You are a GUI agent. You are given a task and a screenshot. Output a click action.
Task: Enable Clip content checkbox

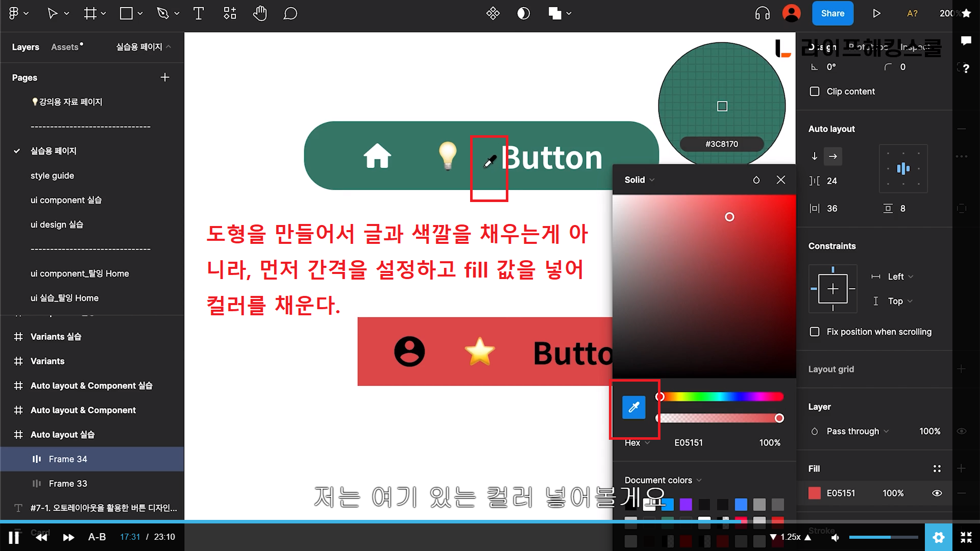click(815, 91)
